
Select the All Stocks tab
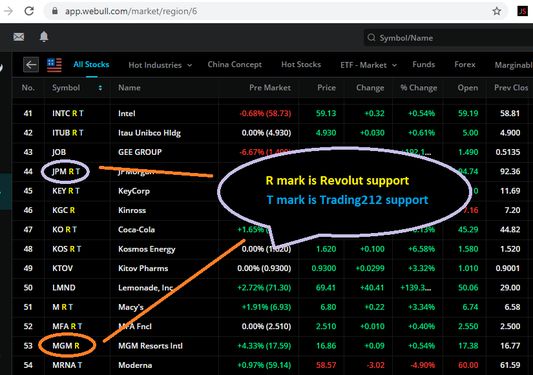tap(91, 65)
